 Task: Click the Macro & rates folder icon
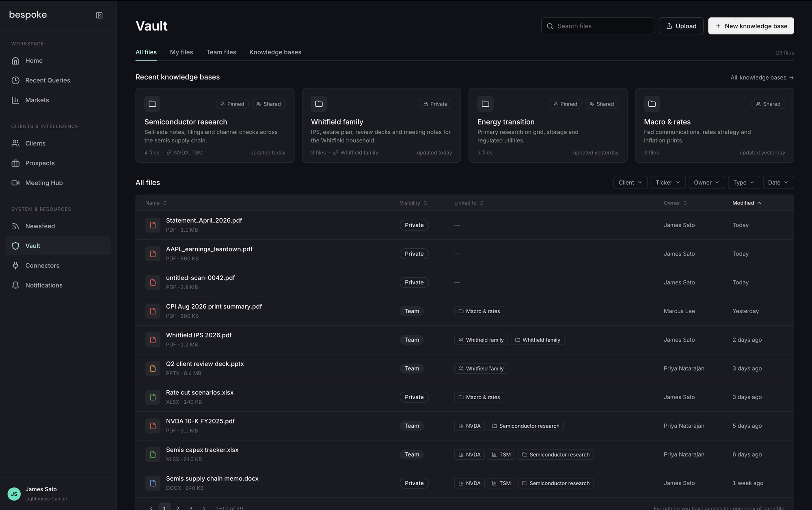point(652,104)
